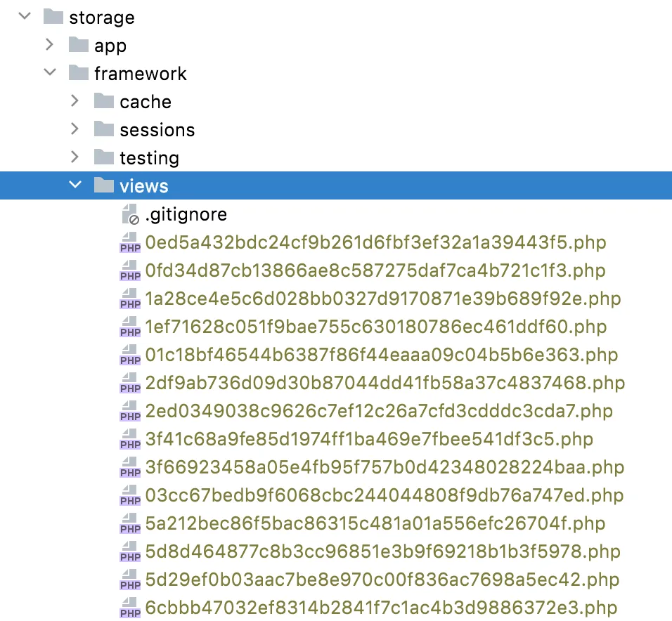Expand the sessions folder chevron
The height and width of the screenshot is (621, 672).
pos(75,129)
